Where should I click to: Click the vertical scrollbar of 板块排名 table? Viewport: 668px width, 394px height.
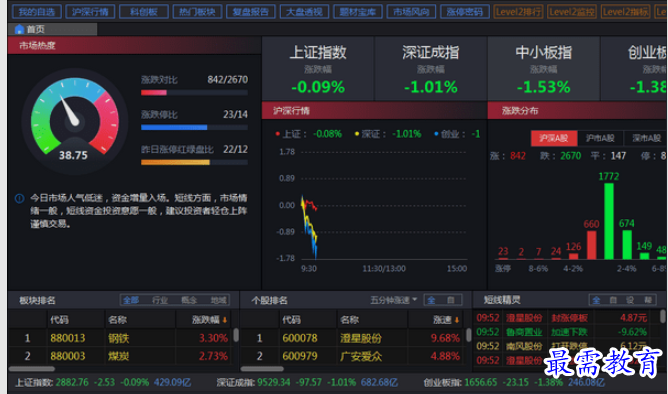pyautogui.click(x=236, y=335)
